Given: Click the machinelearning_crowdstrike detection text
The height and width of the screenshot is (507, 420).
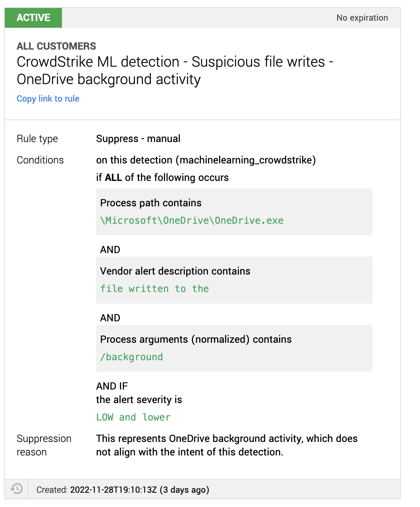Looking at the screenshot, I should tap(206, 160).
